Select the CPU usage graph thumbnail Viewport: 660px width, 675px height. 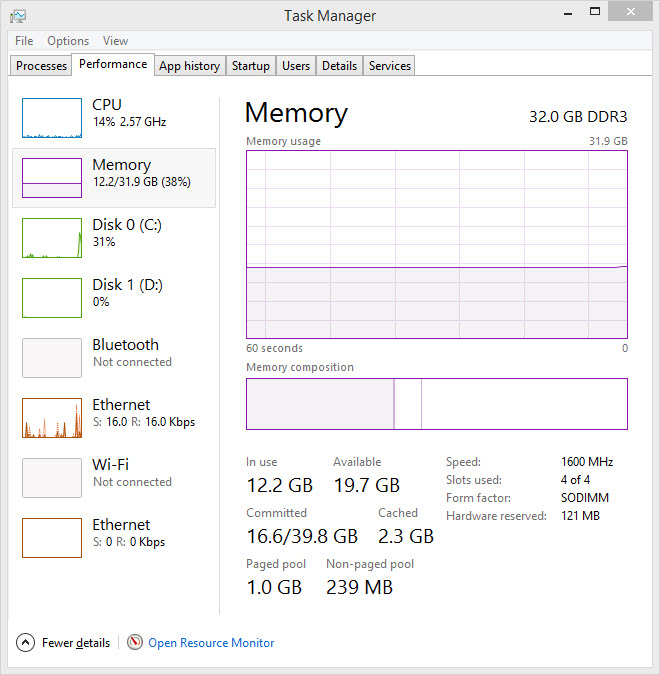click(x=52, y=118)
